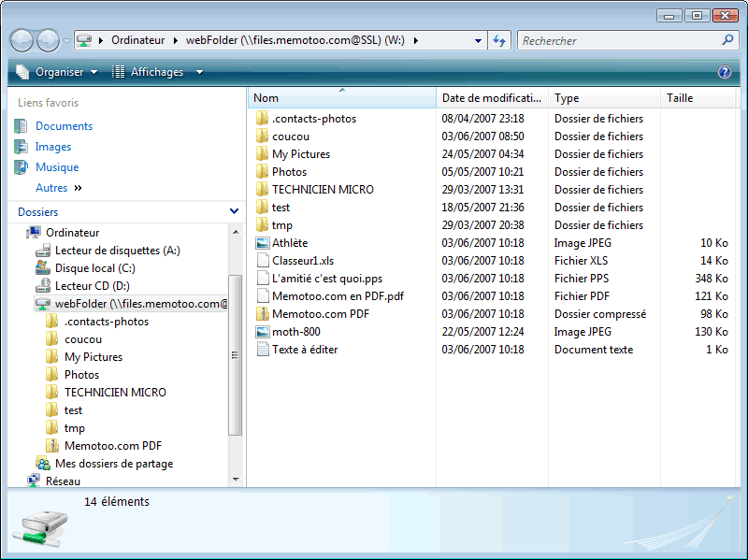The image size is (748, 560).
Task: Click the search magnifier icon
Action: 727,40
